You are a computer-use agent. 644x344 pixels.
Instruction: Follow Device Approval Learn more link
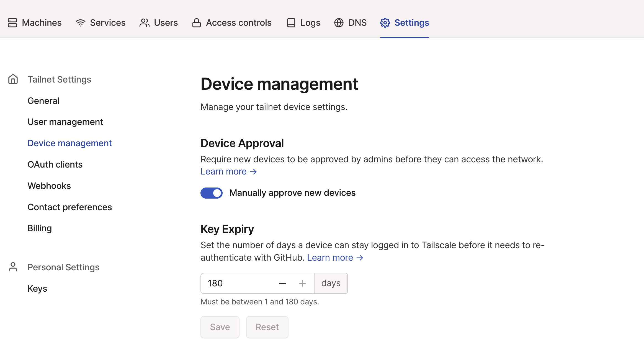pyautogui.click(x=229, y=171)
